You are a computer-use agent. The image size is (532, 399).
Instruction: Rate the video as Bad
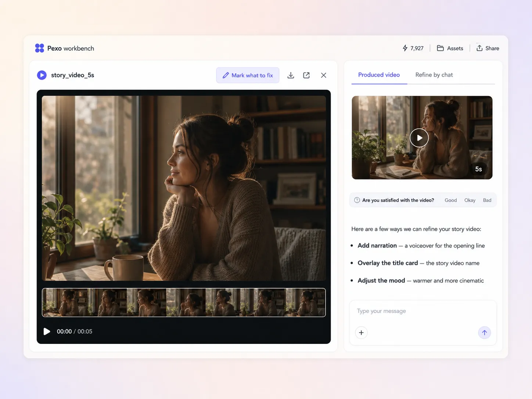[487, 200]
